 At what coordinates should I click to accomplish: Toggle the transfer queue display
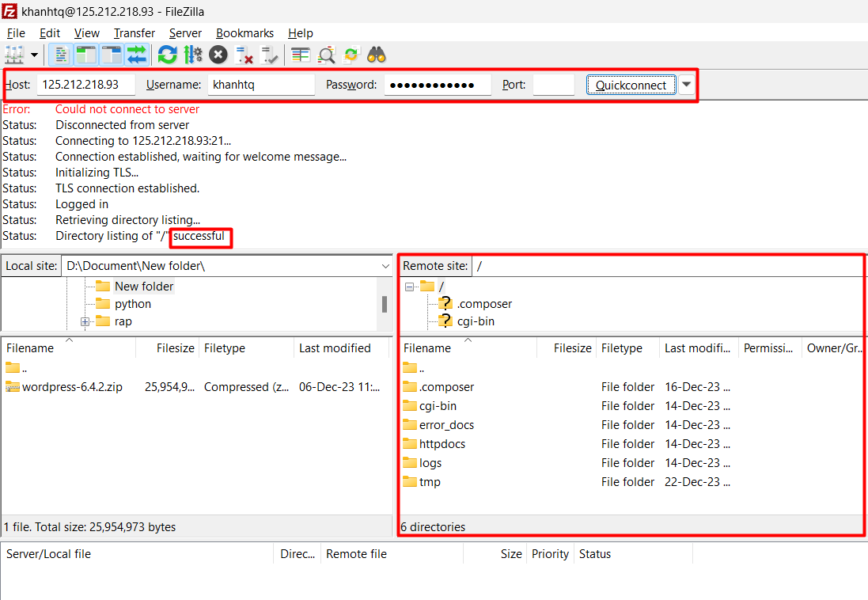pyautogui.click(x=137, y=55)
